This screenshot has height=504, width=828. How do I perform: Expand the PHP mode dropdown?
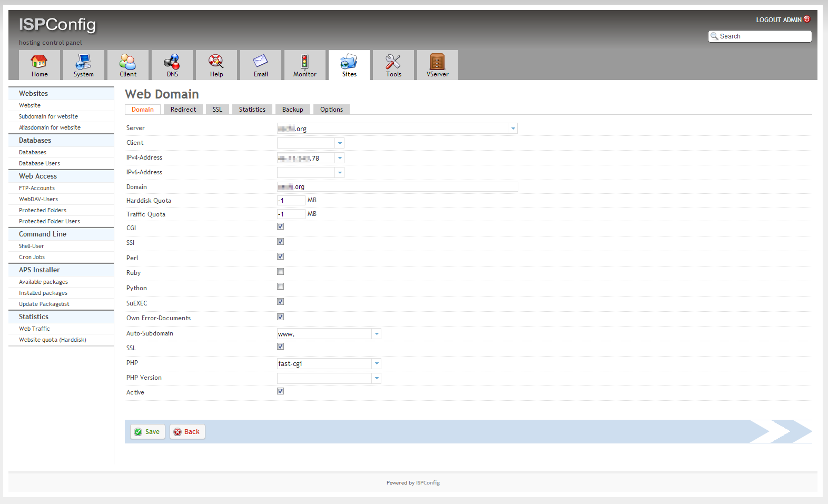(376, 364)
